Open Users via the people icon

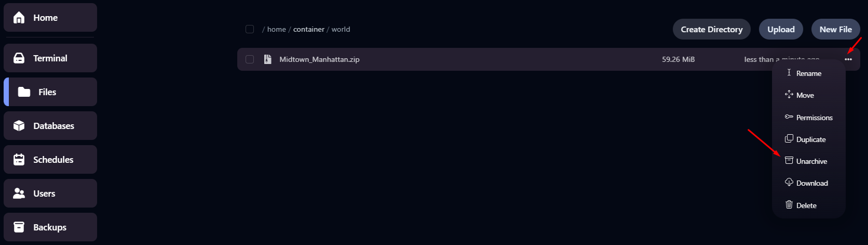pos(19,194)
